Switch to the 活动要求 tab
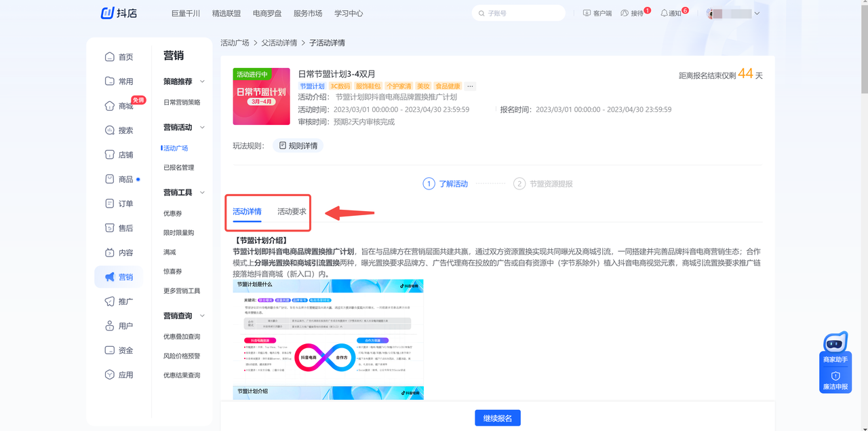The width and height of the screenshot is (868, 431). coord(292,212)
